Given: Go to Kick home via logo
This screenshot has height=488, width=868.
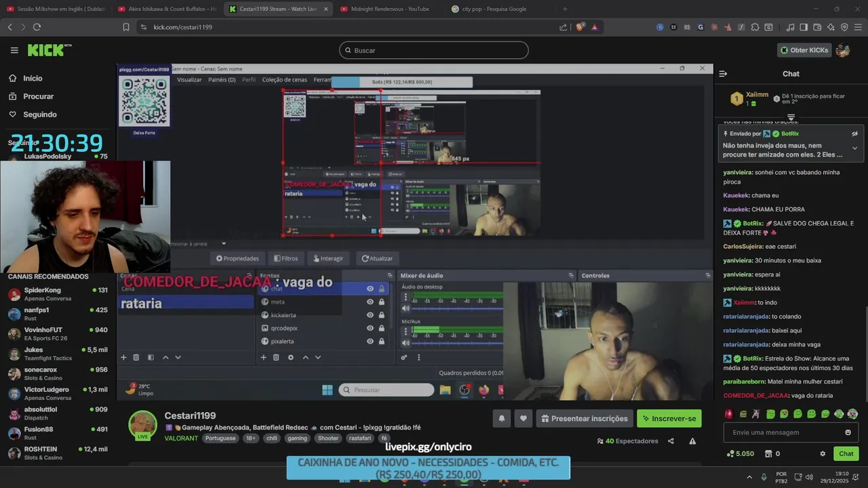Looking at the screenshot, I should click(x=49, y=50).
